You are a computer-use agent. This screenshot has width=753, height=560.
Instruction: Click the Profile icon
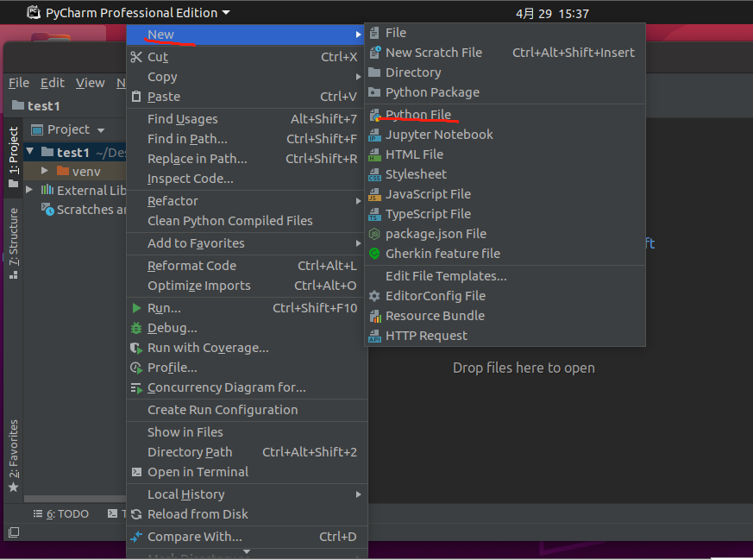point(136,368)
